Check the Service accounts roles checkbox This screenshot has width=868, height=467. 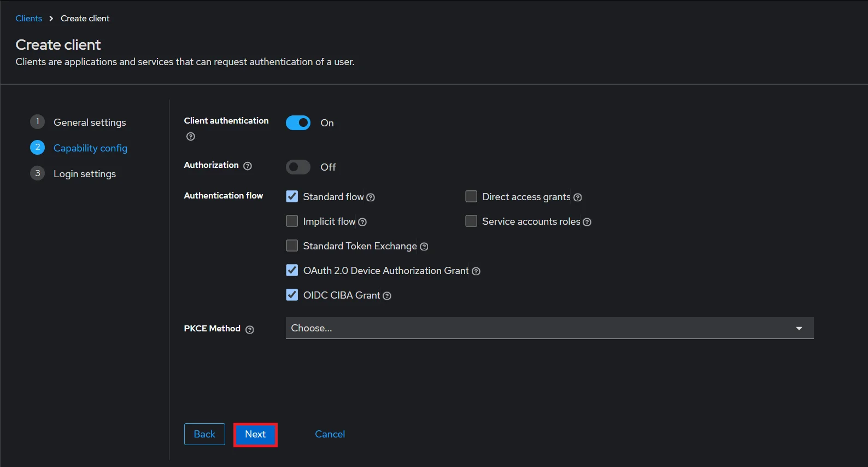pos(471,221)
